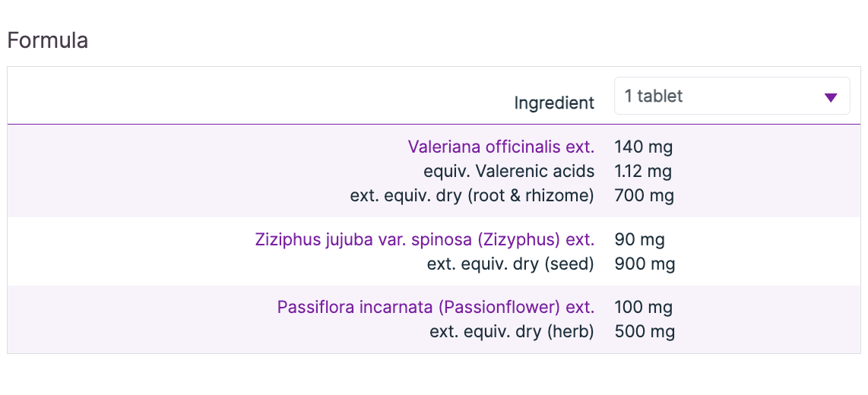Viewport: 868px width, 395px height.
Task: Click the "equiv. Valerenic acids" label
Action: point(508,171)
